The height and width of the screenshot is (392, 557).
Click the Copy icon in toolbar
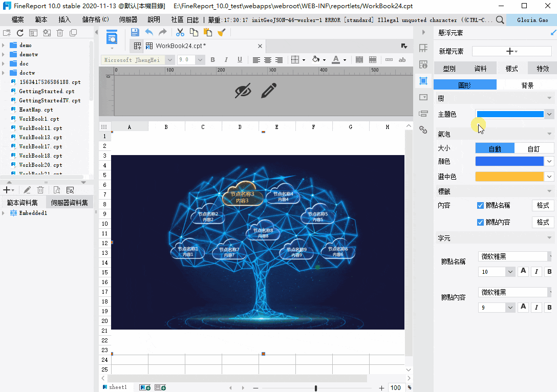(x=194, y=32)
